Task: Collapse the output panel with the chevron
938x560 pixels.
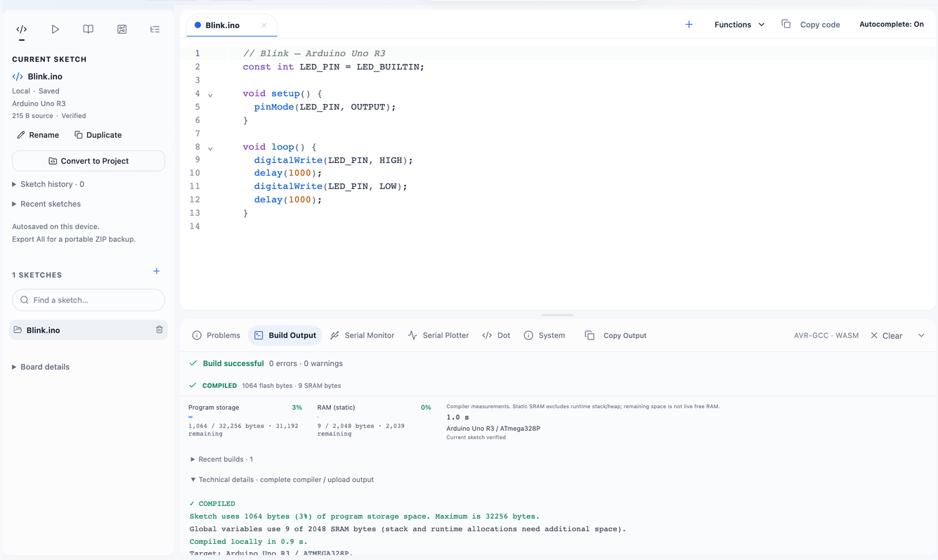Action: 921,336
